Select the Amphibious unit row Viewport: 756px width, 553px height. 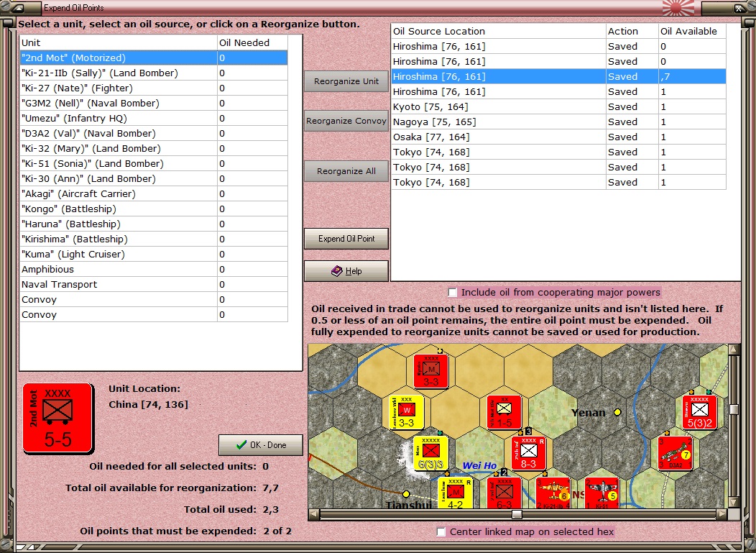(x=154, y=269)
